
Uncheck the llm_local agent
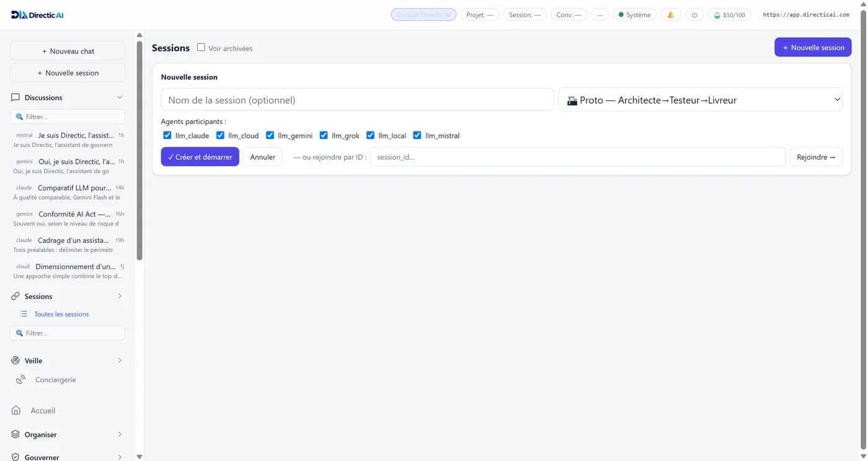[370, 135]
